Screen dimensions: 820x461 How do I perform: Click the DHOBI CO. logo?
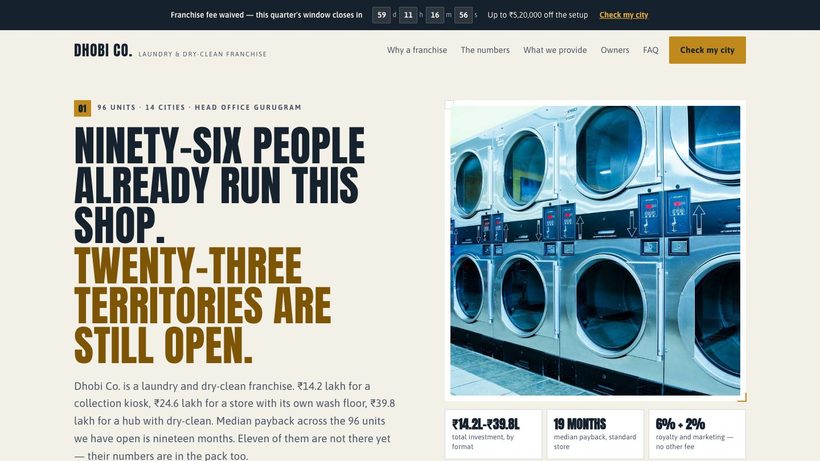click(x=103, y=50)
